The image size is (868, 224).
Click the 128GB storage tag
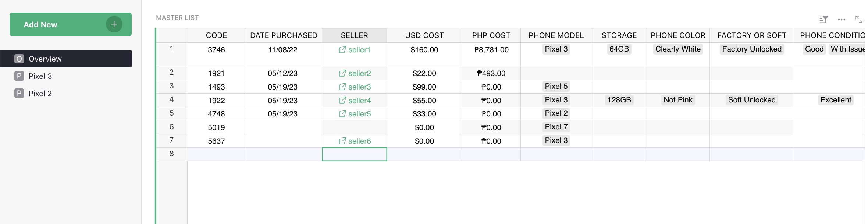click(x=619, y=100)
